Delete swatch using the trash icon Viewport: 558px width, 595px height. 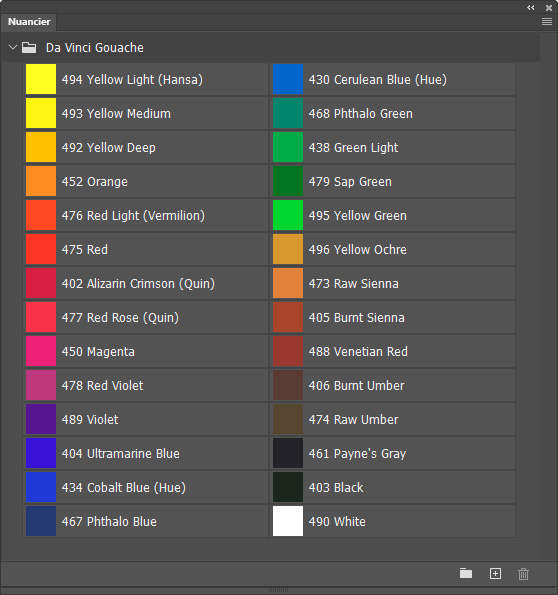click(523, 574)
